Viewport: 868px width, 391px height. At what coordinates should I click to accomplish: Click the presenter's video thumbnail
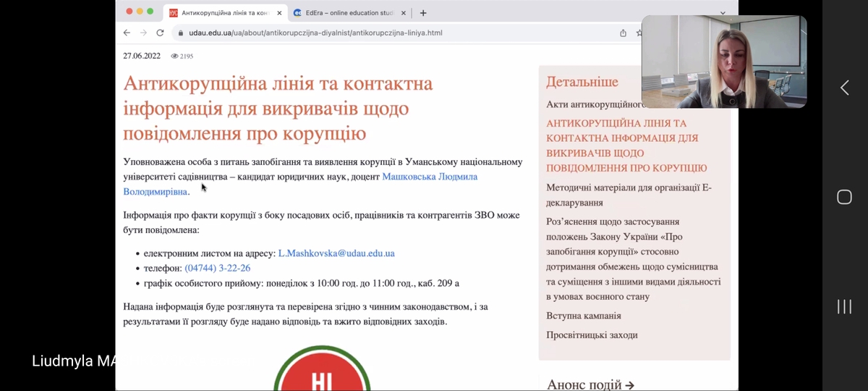[724, 62]
